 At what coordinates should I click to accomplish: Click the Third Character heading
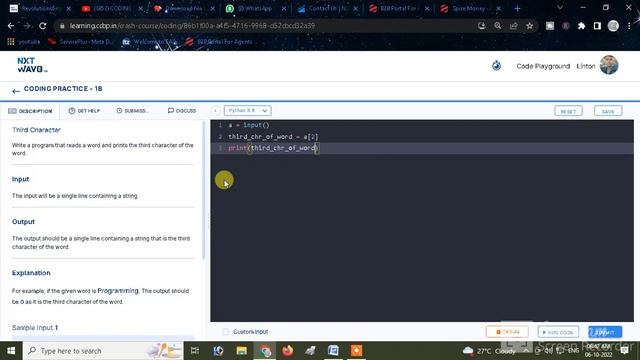(x=36, y=130)
